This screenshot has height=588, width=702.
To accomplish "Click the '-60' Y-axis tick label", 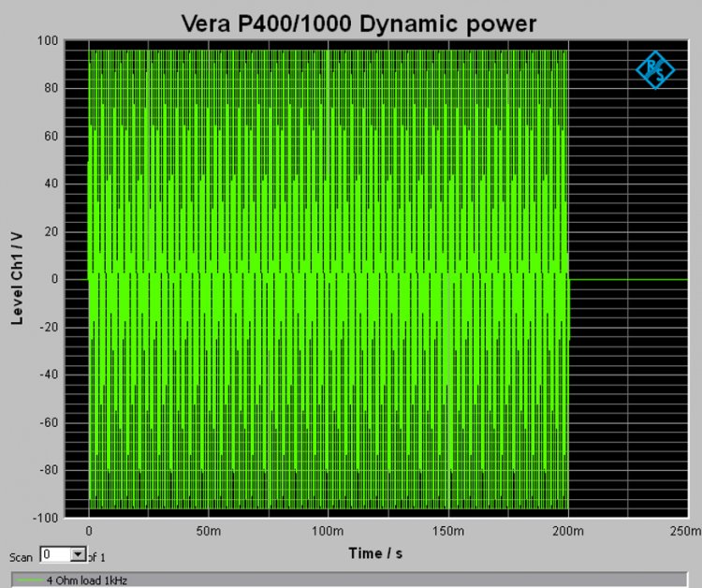I will coord(49,423).
